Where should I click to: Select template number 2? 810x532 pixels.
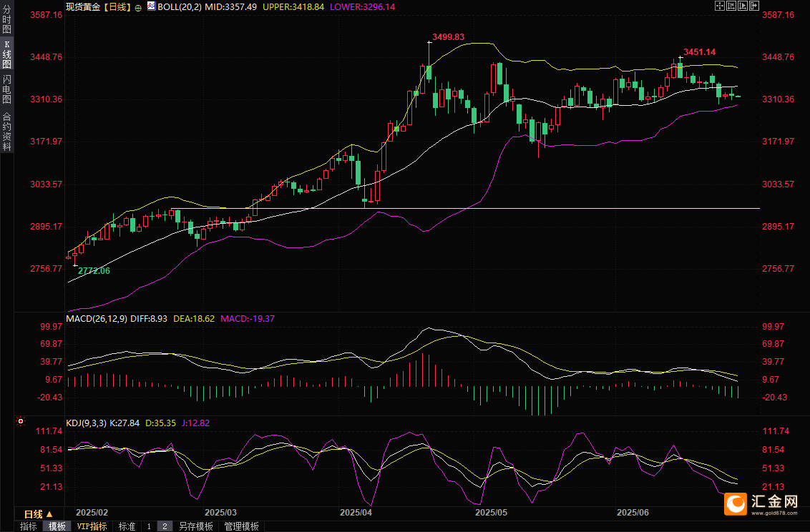point(165,526)
